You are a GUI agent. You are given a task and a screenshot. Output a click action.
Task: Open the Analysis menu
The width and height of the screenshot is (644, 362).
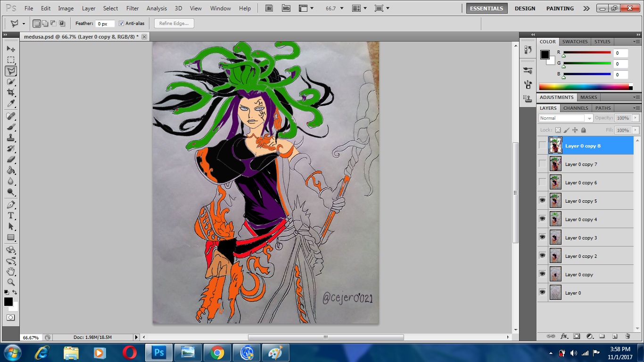(157, 8)
